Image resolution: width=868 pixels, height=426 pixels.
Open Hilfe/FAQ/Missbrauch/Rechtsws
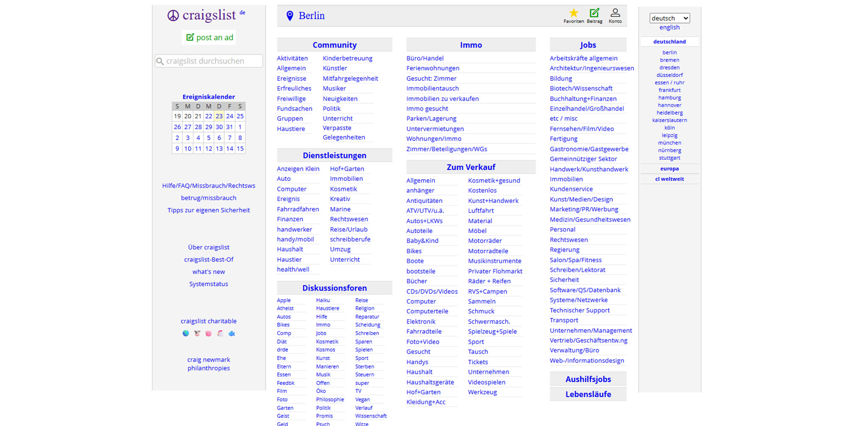208,185
